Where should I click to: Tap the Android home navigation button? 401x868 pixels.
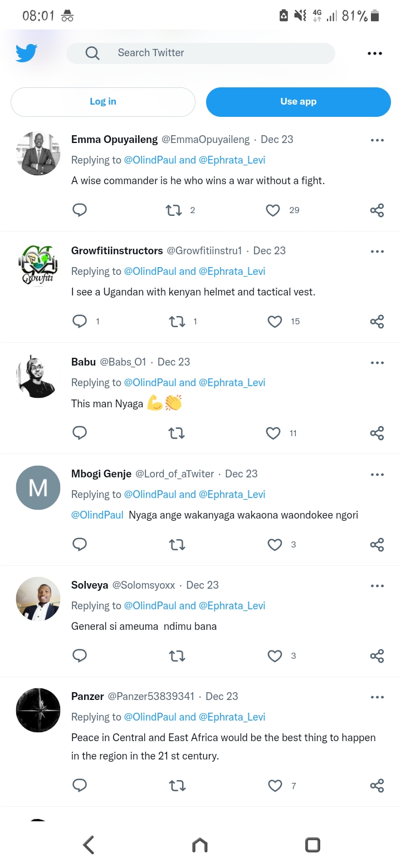tap(200, 845)
